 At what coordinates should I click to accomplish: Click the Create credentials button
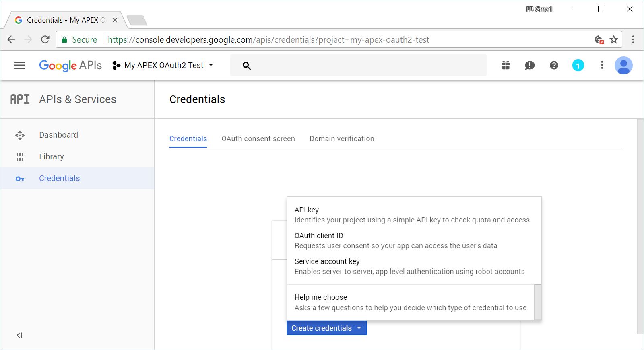pyautogui.click(x=327, y=328)
